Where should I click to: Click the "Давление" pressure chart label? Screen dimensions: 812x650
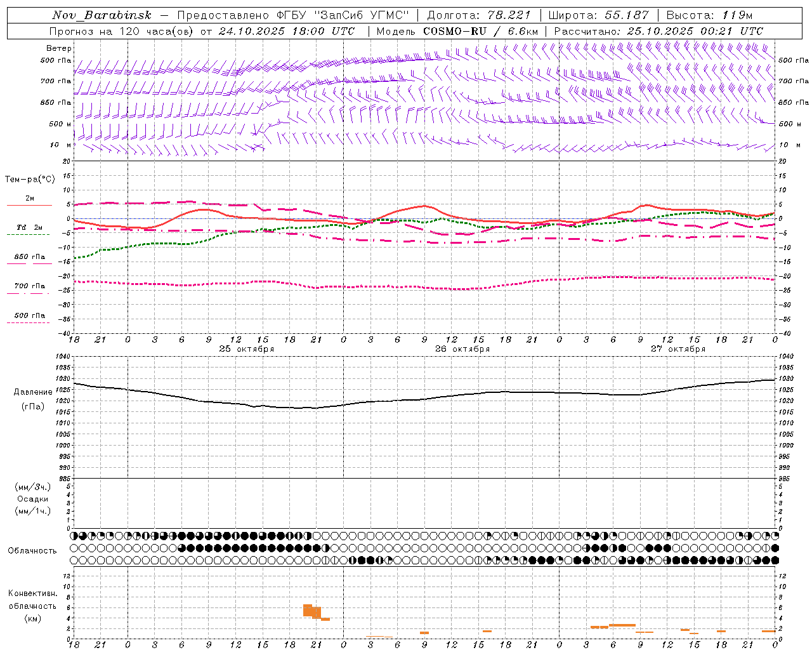coord(33,392)
